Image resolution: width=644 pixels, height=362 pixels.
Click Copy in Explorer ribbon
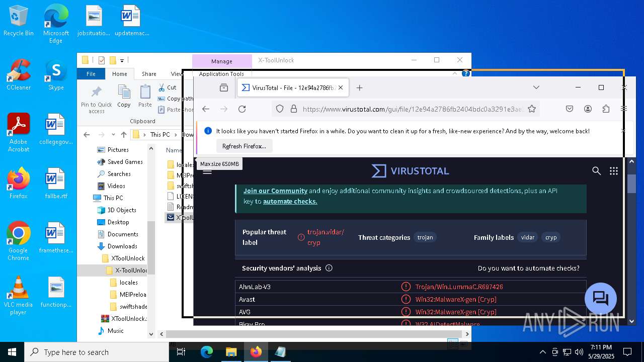point(124,96)
